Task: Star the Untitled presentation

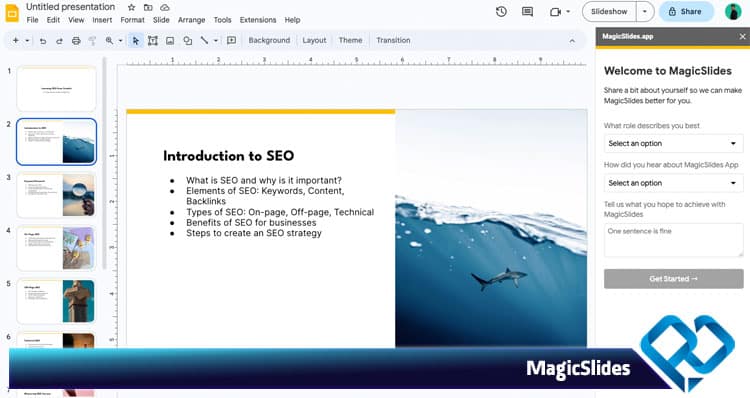Action: (x=132, y=7)
